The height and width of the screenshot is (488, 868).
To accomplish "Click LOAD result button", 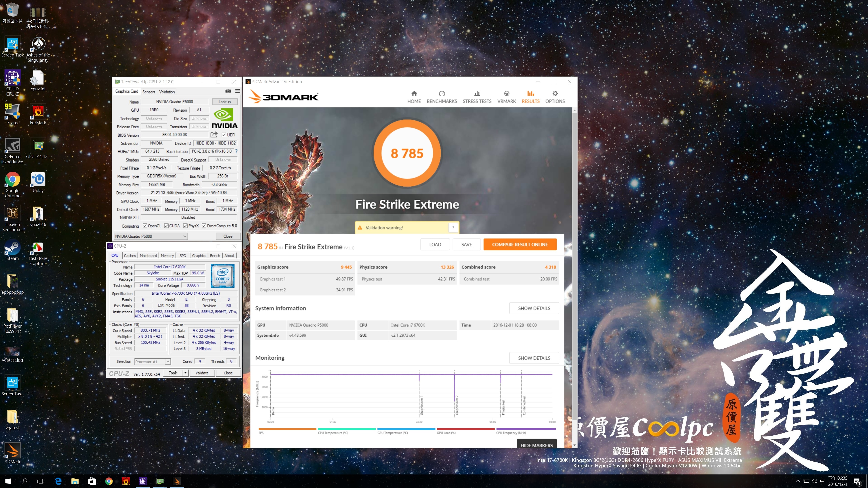I will (435, 244).
